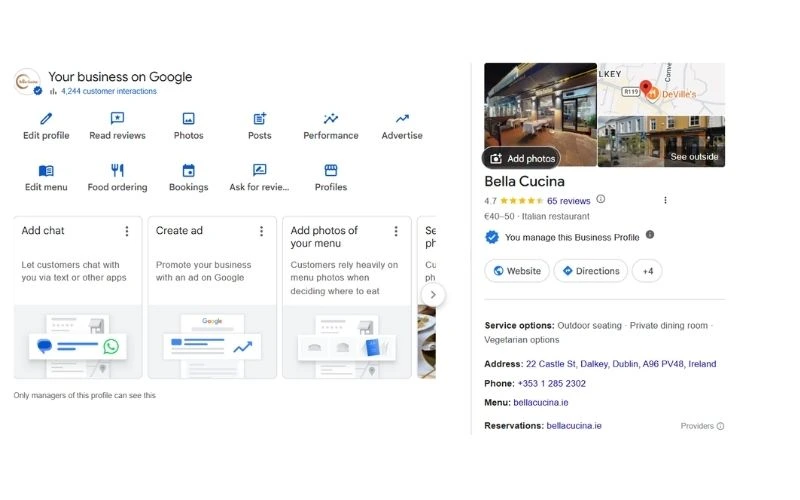The width and height of the screenshot is (800, 500).
Task: Click the blue verified badge by 'You manage'
Action: pyautogui.click(x=492, y=237)
